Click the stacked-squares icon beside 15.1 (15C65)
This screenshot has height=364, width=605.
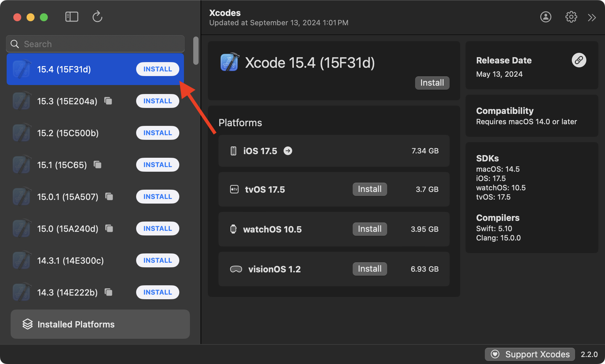98,164
